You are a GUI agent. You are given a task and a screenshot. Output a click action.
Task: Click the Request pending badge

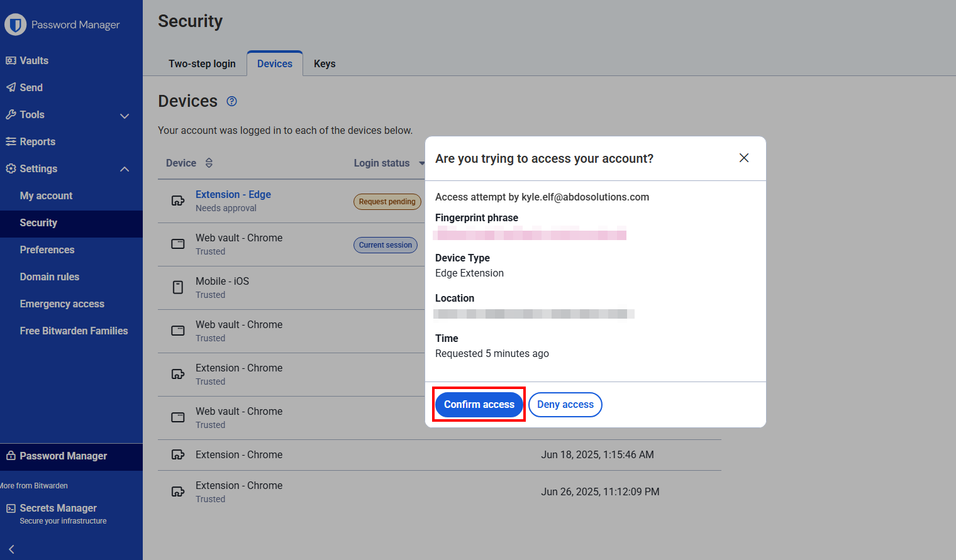tap(387, 202)
